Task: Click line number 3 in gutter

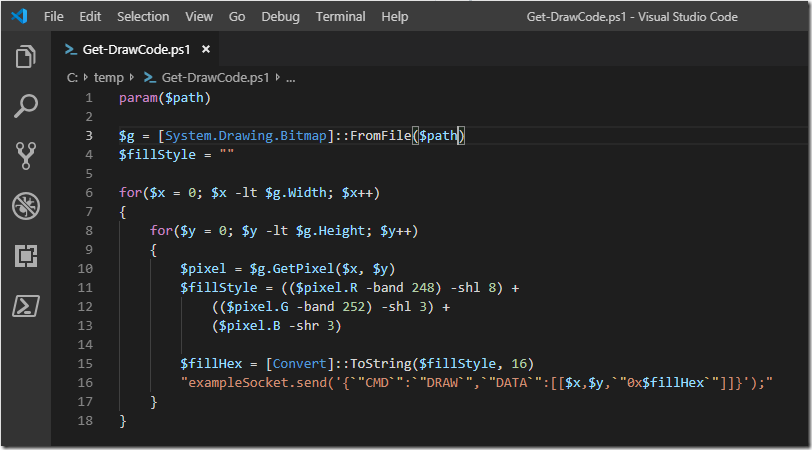Action: [89, 136]
